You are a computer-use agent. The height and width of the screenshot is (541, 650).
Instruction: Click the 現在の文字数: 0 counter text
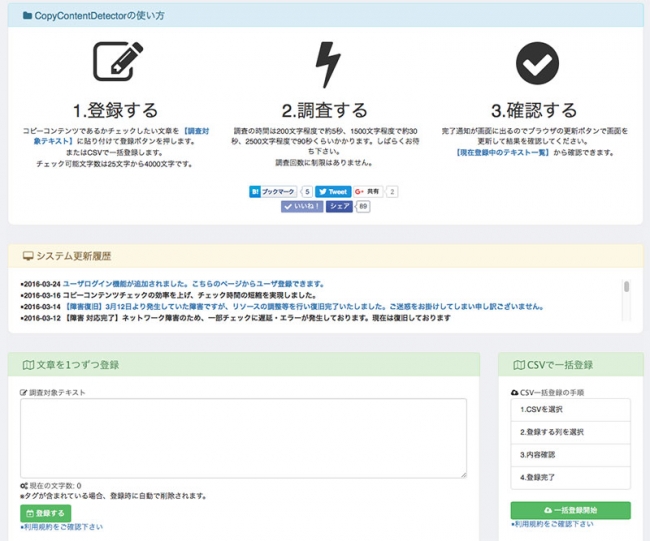(x=55, y=486)
